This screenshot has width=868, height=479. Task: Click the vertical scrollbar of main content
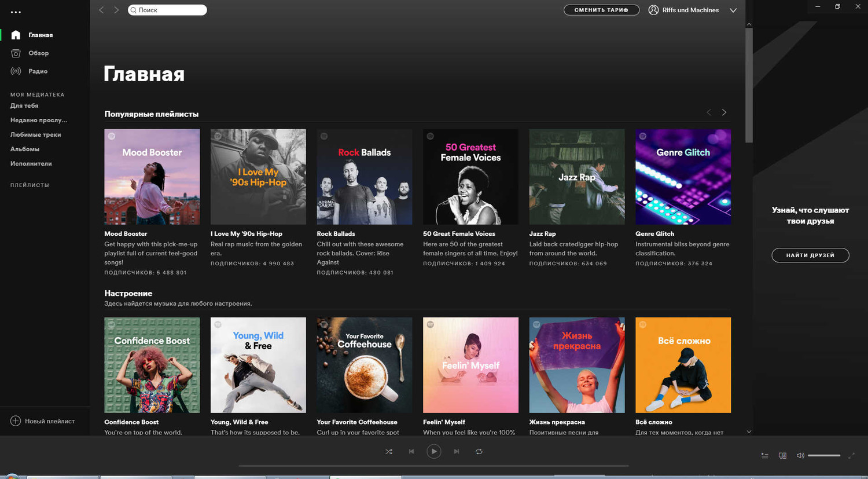click(x=749, y=85)
